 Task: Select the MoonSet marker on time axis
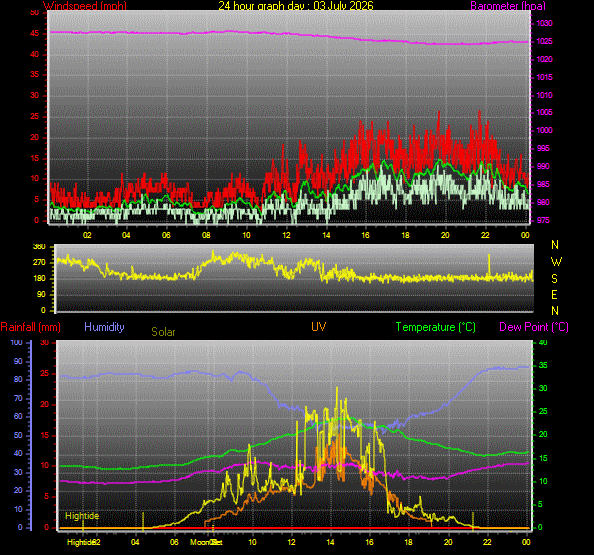(x=206, y=542)
